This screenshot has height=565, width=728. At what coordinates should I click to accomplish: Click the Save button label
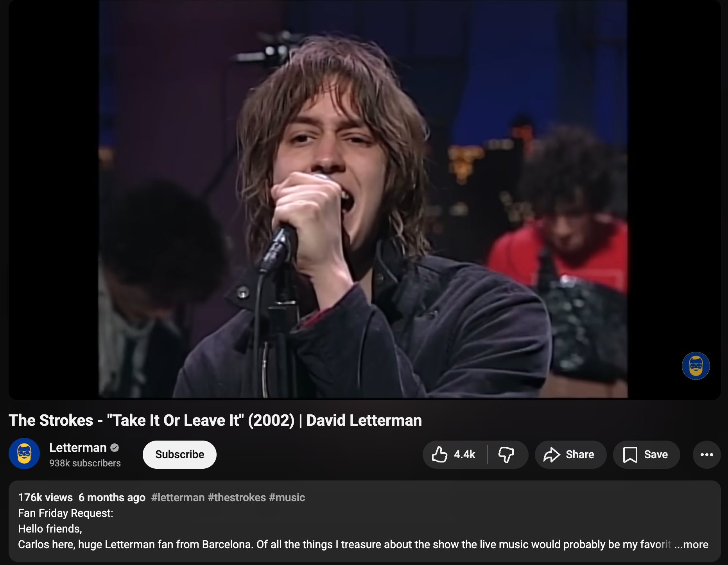coord(656,455)
